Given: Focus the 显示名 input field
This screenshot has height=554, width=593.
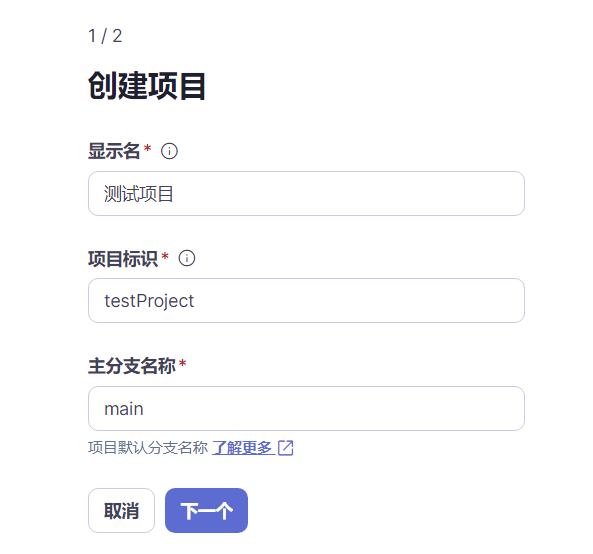Looking at the screenshot, I should pos(306,194).
